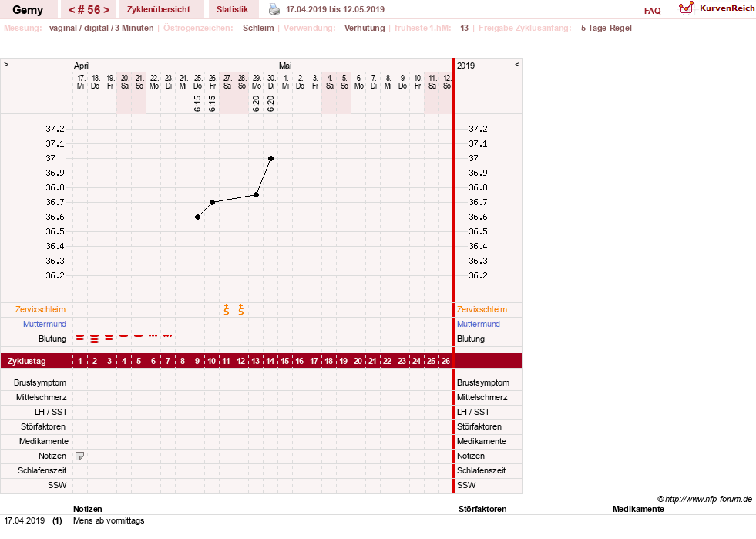
Task: Click spotting marker on cycle day 6
Action: [x=153, y=336]
